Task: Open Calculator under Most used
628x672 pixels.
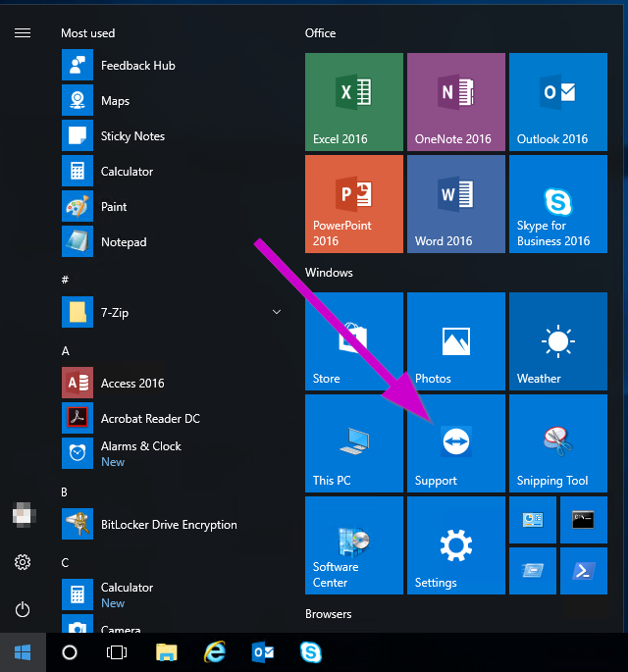Action: [172, 171]
